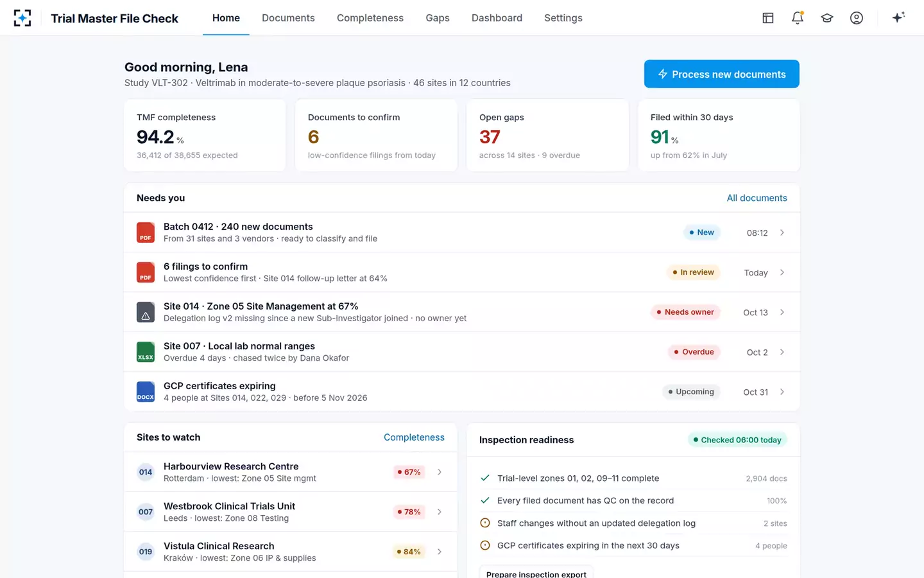Open the sparkle AI assistant icon
Screen dimensions: 924x578
(x=898, y=17)
